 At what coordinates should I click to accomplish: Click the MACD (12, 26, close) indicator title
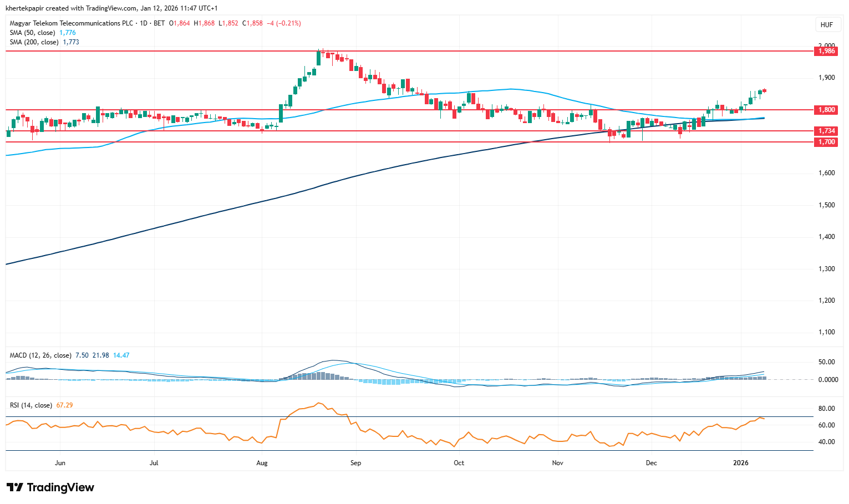click(x=40, y=355)
